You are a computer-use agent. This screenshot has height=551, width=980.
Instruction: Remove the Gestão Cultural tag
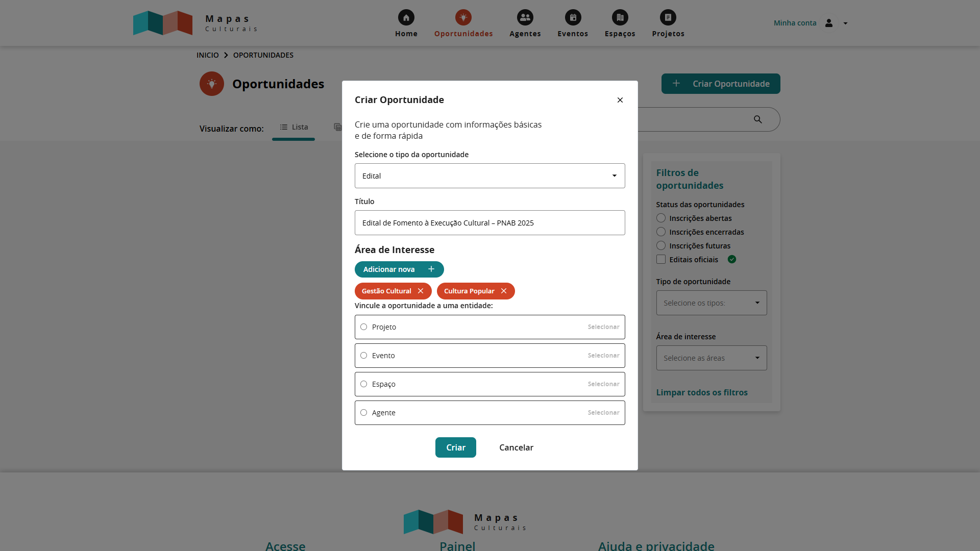point(421,291)
